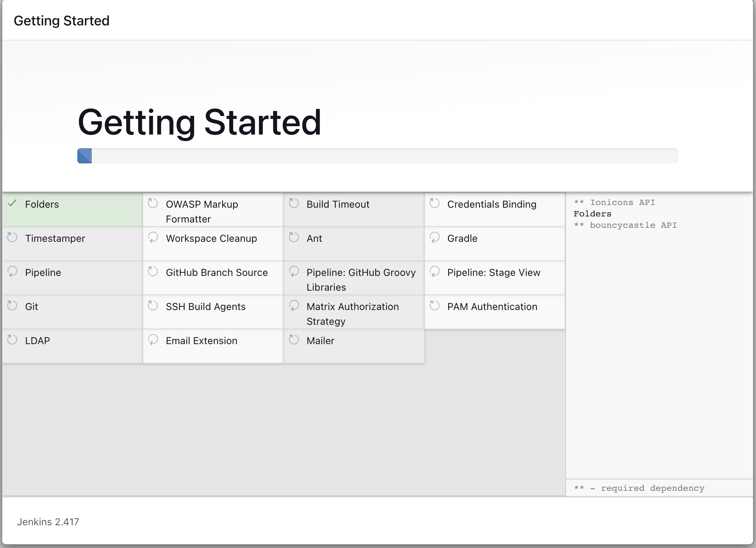
Task: Click the spinner icon beside Credentials Binding
Action: click(434, 204)
